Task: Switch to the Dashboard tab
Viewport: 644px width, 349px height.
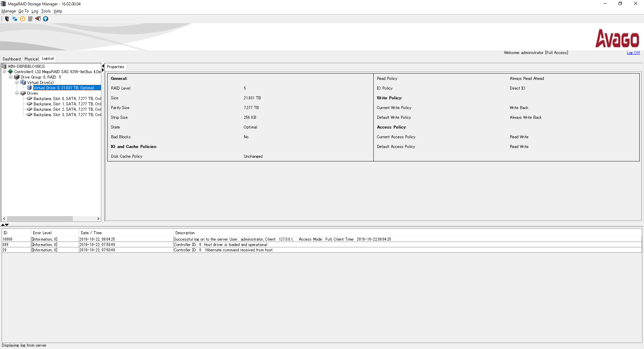Action: [x=12, y=59]
